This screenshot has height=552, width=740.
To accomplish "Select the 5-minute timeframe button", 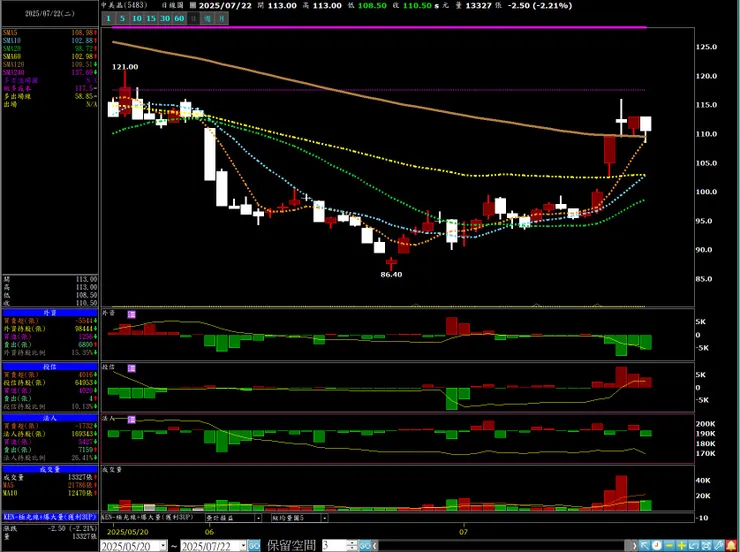I will [122, 18].
